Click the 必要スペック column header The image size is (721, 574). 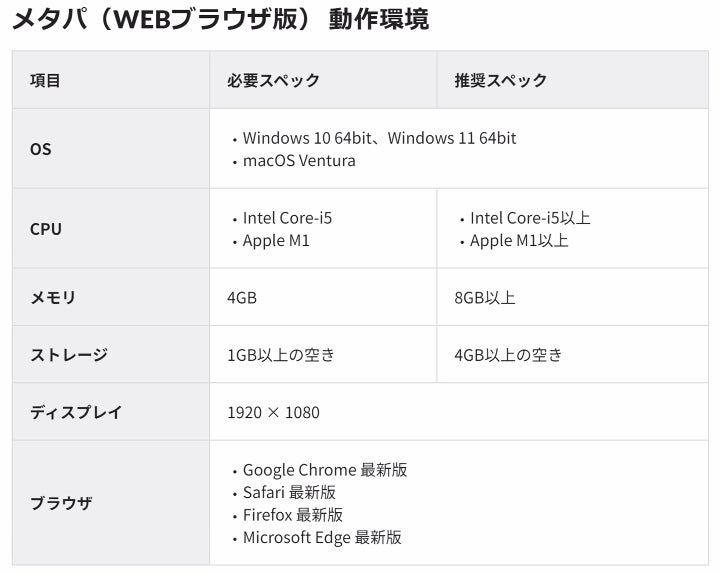tap(273, 80)
